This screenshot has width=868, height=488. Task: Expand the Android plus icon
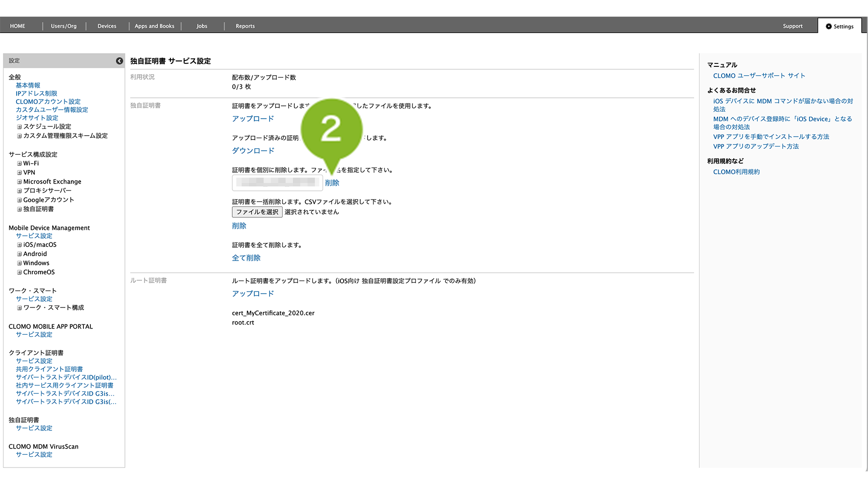[x=20, y=254]
